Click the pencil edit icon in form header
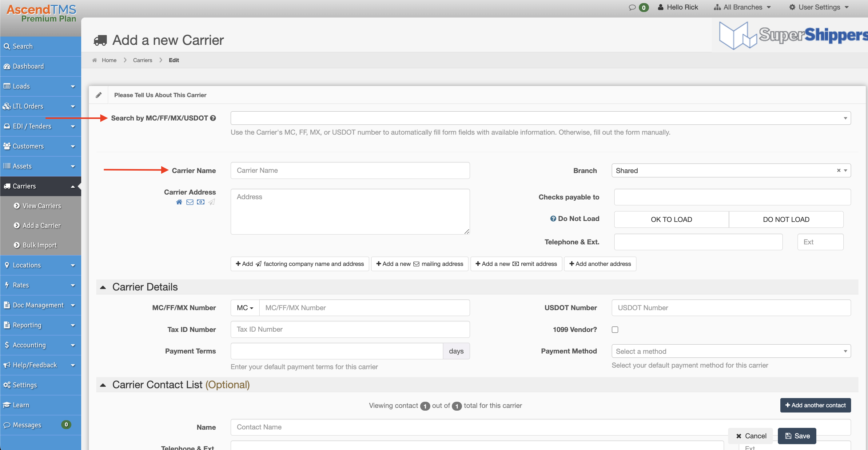The image size is (868, 450). (98, 95)
